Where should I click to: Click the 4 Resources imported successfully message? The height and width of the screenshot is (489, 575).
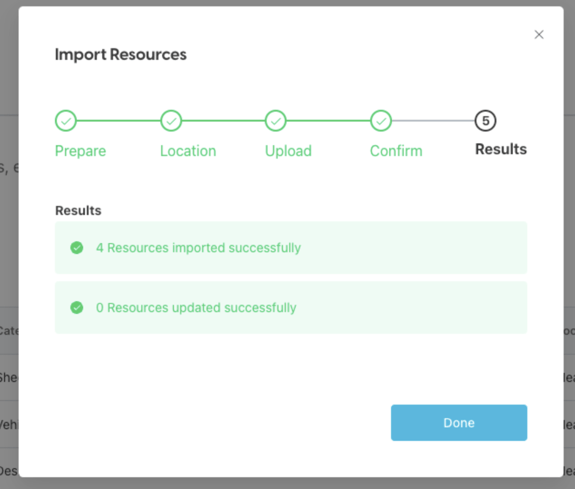point(198,248)
